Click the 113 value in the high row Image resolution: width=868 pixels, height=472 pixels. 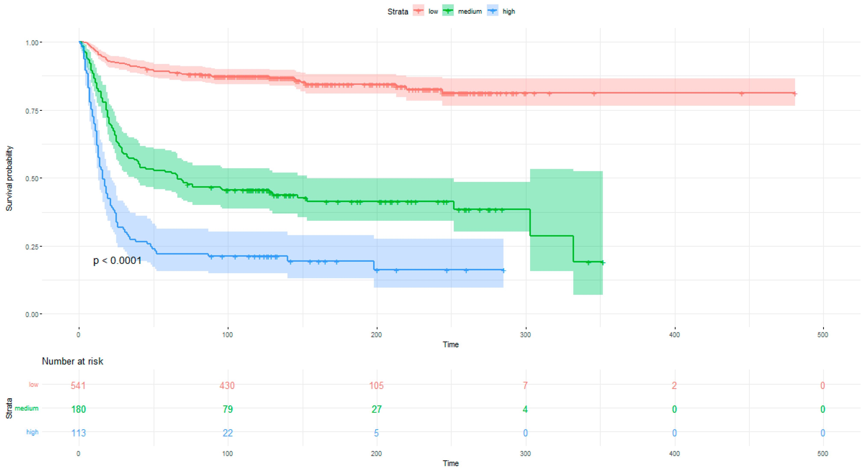(x=78, y=433)
